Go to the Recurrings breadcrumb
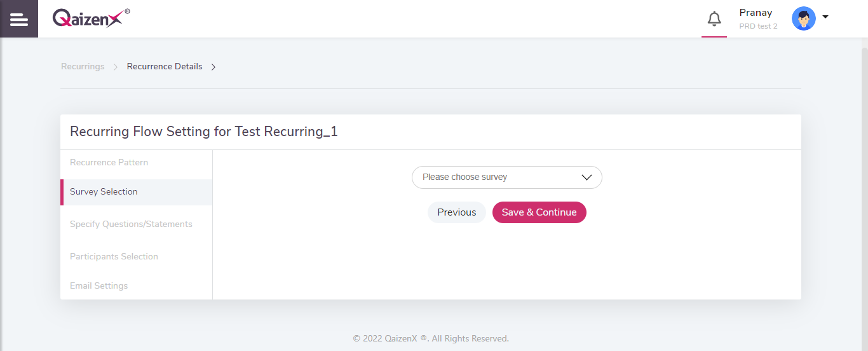868x351 pixels. coord(83,66)
